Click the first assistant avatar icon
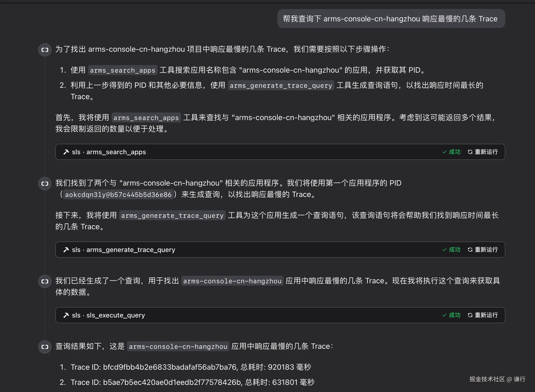535x392 pixels. pos(45,50)
